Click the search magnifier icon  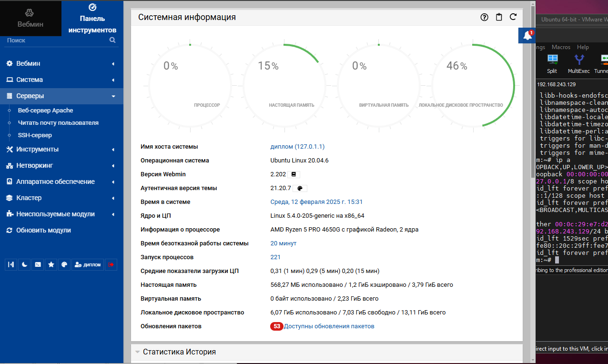(112, 40)
